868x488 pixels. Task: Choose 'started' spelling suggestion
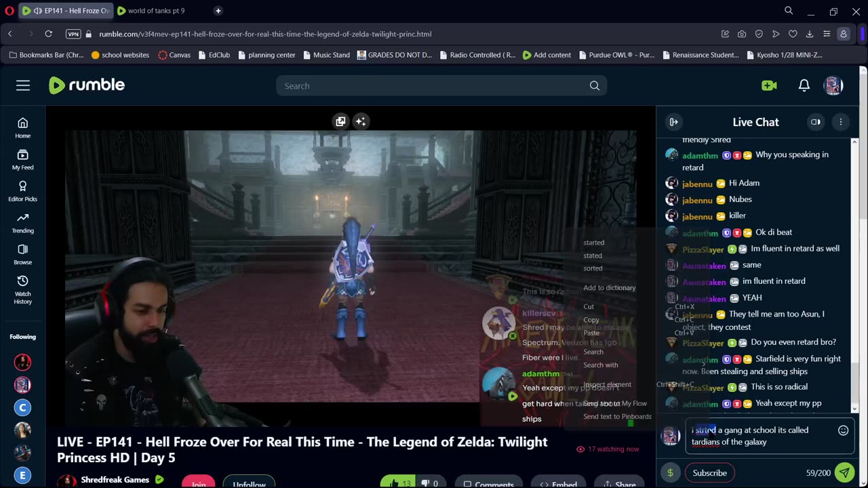(x=594, y=243)
